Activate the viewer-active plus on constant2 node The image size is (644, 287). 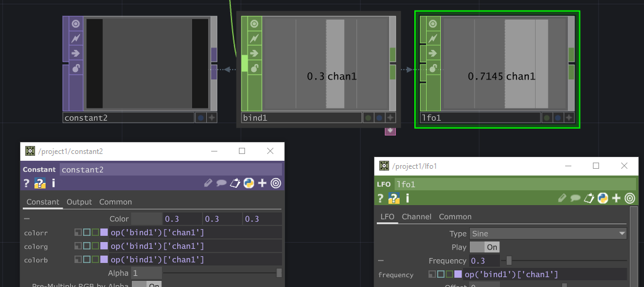click(212, 118)
